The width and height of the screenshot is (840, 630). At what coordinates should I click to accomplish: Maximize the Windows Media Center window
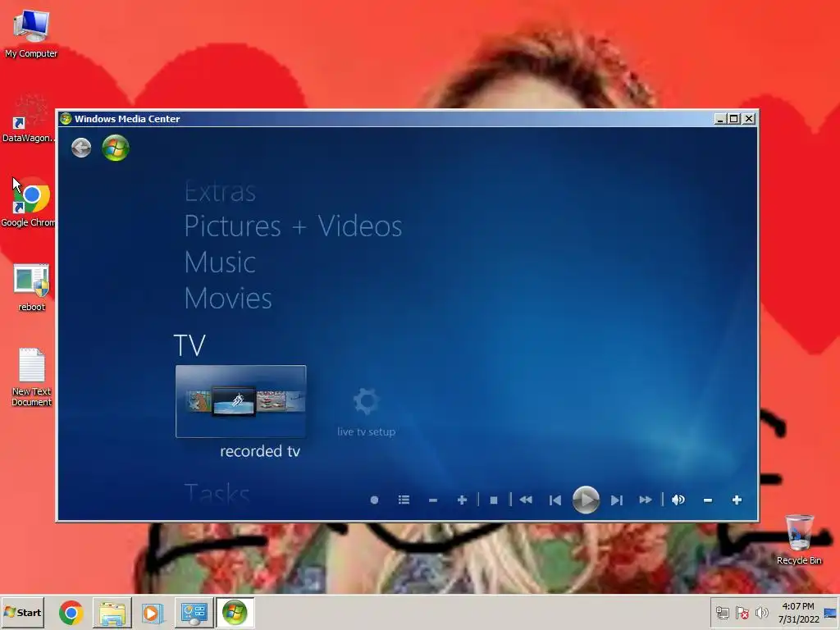pyautogui.click(x=734, y=119)
